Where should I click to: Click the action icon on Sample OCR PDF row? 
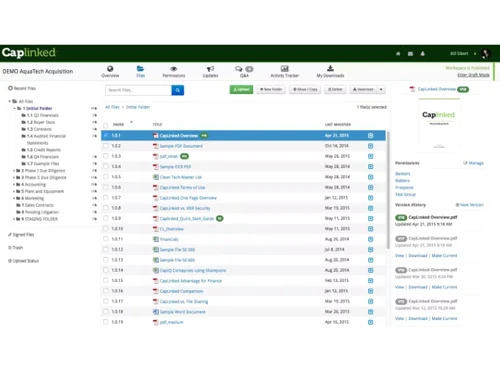point(370,167)
